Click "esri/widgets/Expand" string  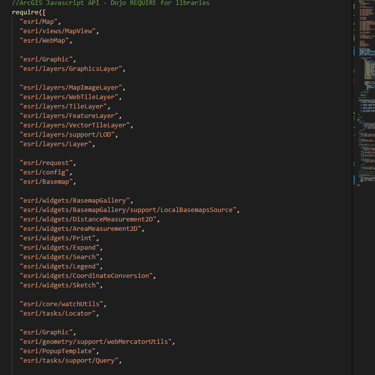[60, 248]
